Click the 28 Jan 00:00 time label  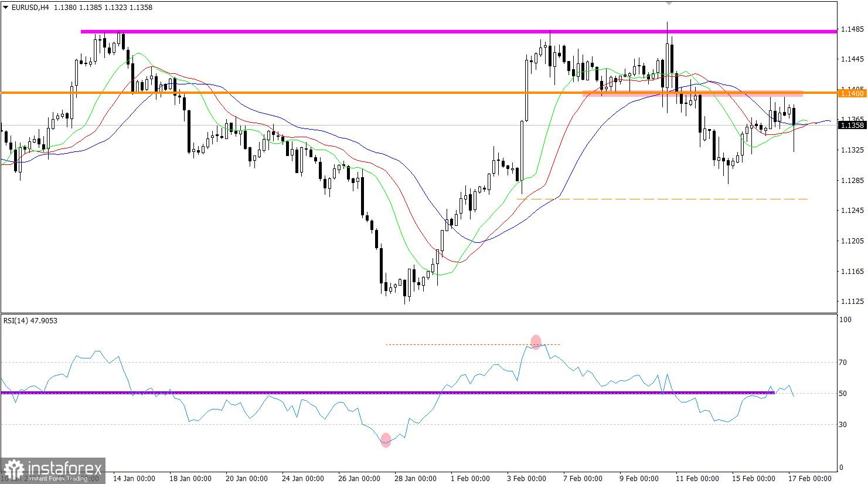coord(416,478)
